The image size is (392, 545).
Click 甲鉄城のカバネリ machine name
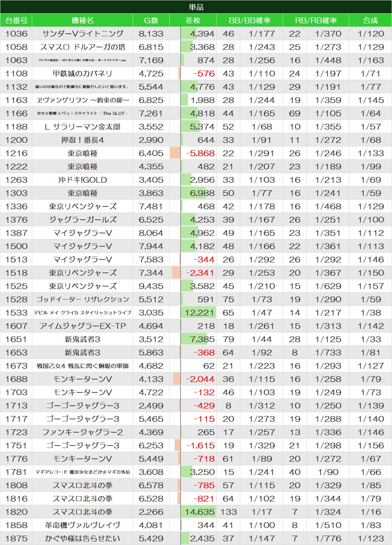pyautogui.click(x=82, y=74)
